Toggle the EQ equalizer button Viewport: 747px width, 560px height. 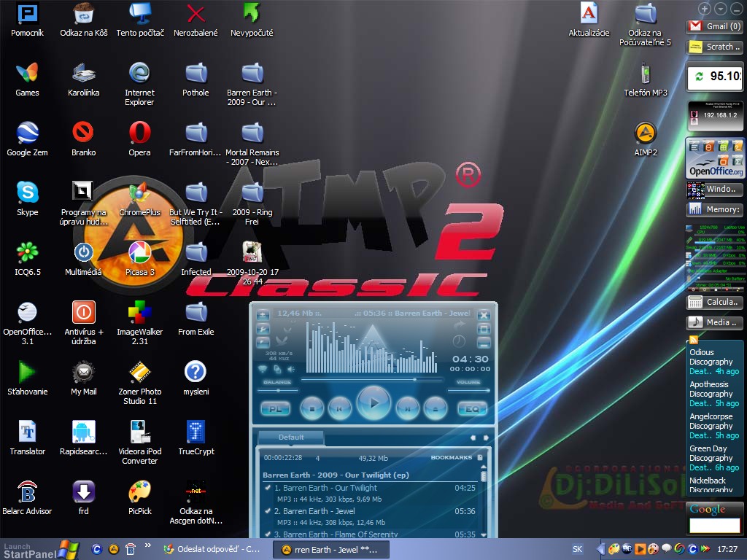click(x=471, y=409)
